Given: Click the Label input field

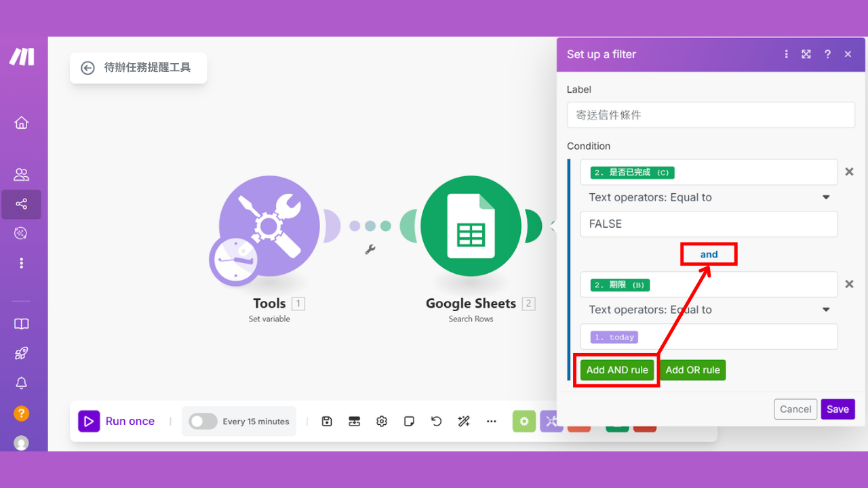Looking at the screenshot, I should click(x=711, y=115).
